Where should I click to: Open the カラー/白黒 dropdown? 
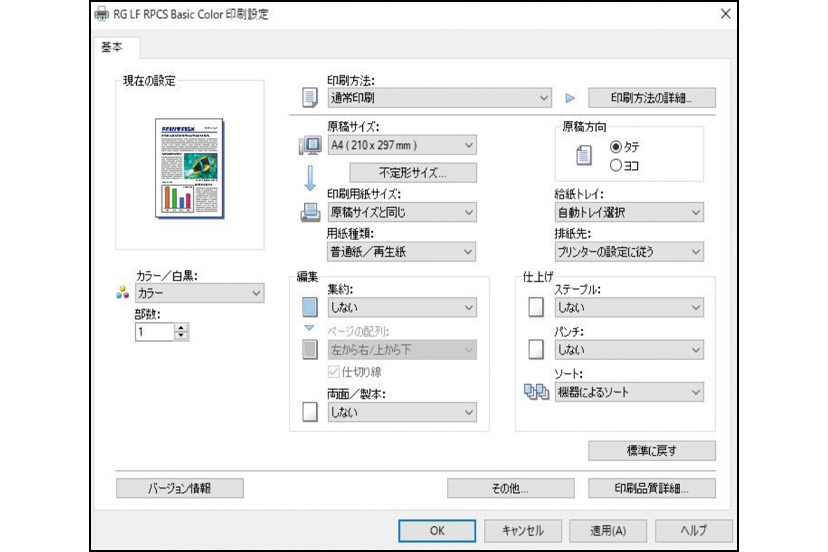pyautogui.click(x=200, y=293)
